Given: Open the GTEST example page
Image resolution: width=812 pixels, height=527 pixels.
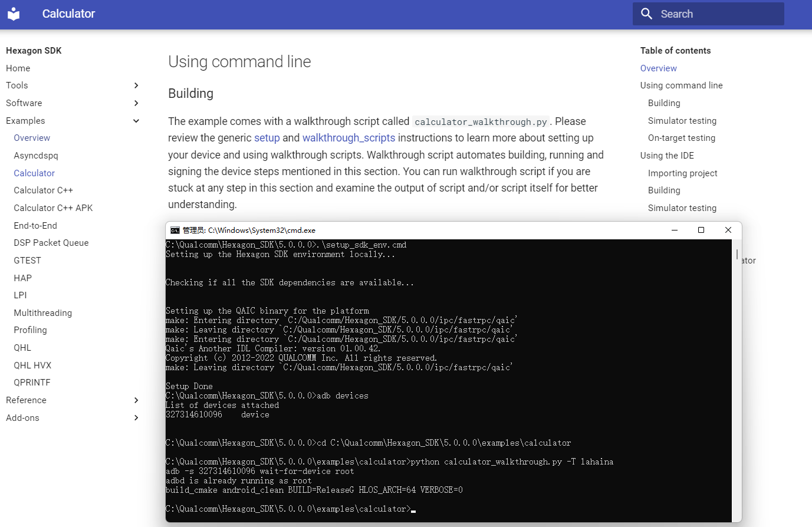Looking at the screenshot, I should 27,261.
